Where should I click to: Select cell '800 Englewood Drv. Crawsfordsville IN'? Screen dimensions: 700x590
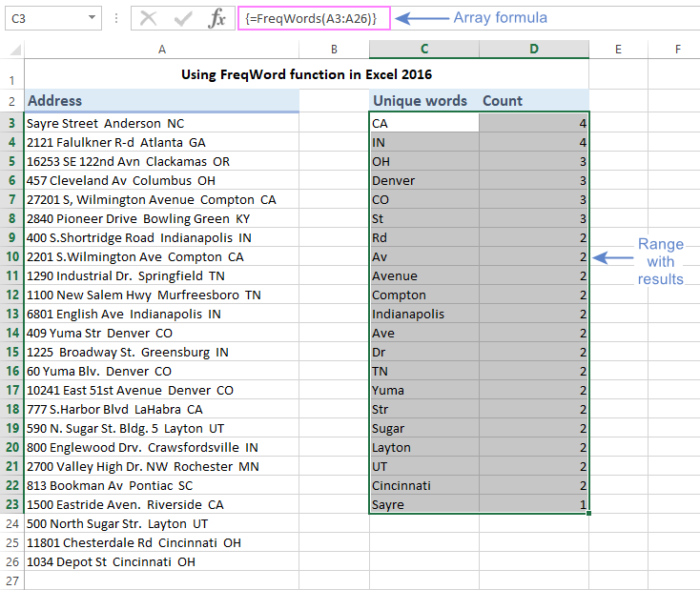161,447
